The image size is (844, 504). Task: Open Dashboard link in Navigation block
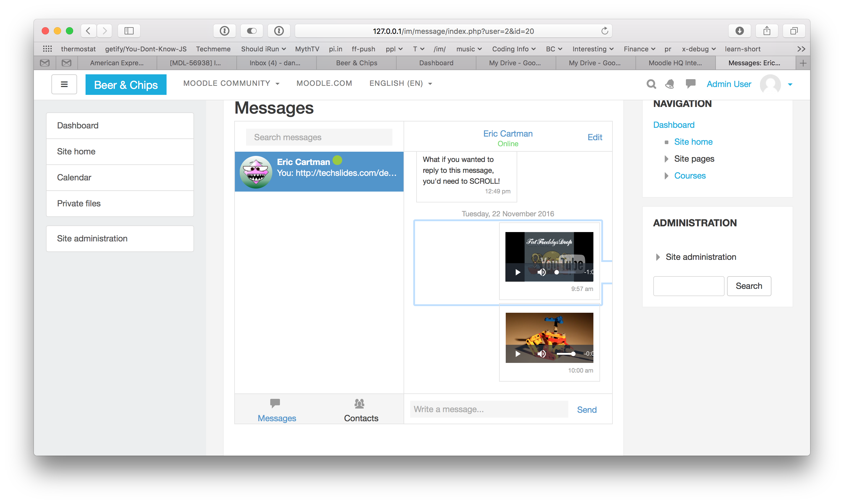tap(674, 125)
